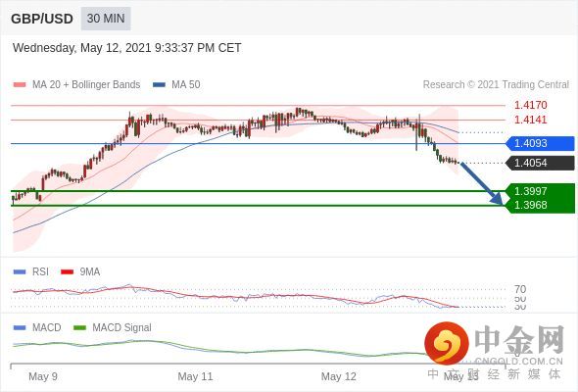Select the May 11 date marker
Viewport: 578px width, 392px height.
pyautogui.click(x=195, y=376)
